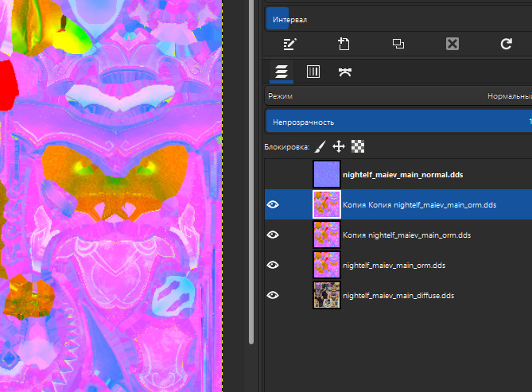Hide the Копия Копия nightelf_maiev_main_orm.dds layer
Image resolution: width=532 pixels, height=392 pixels.
[x=273, y=204]
